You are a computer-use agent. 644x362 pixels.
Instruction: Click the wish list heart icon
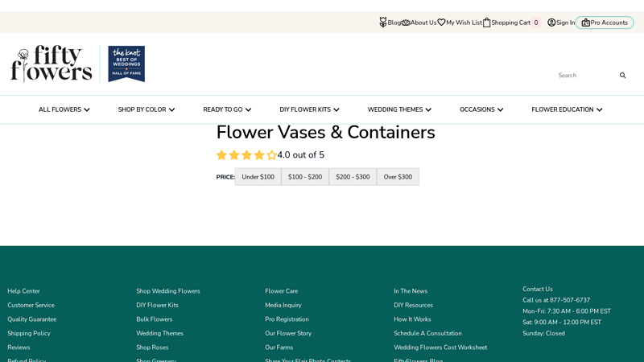click(441, 23)
